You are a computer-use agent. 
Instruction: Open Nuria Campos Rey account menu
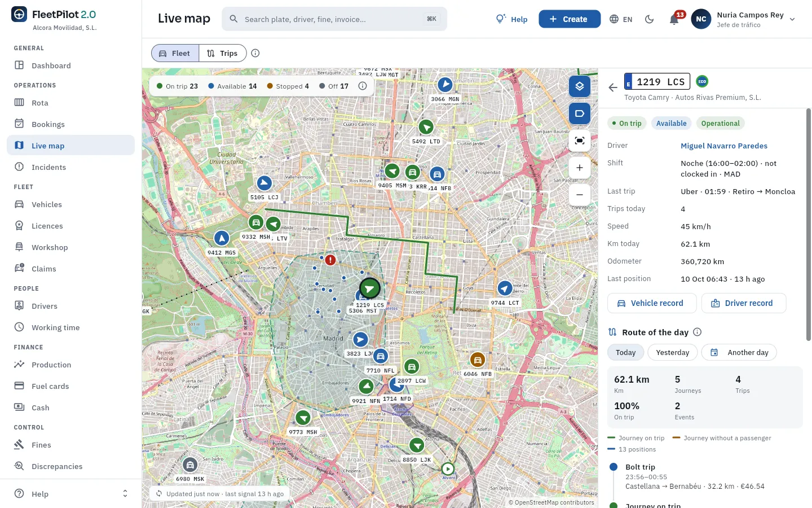pyautogui.click(x=744, y=19)
